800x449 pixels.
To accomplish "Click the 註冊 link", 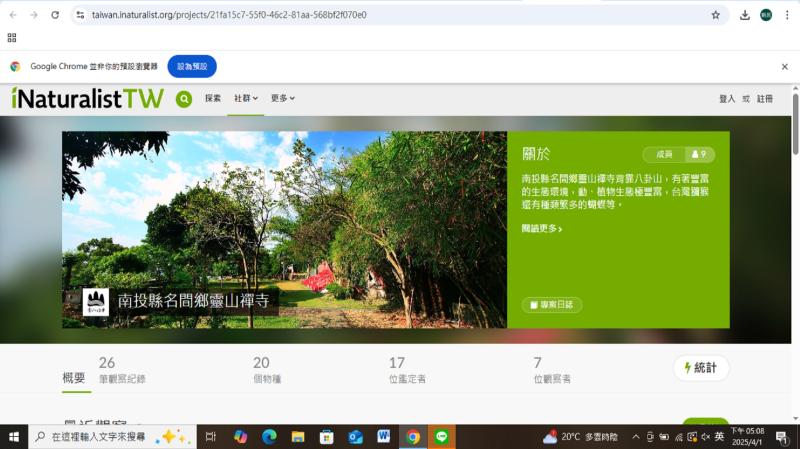I will (x=764, y=98).
